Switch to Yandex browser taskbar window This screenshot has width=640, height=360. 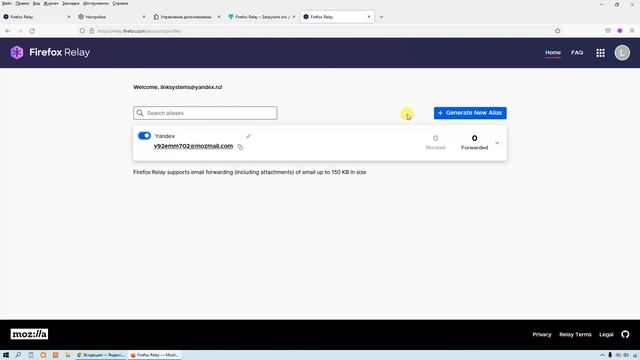point(101,355)
